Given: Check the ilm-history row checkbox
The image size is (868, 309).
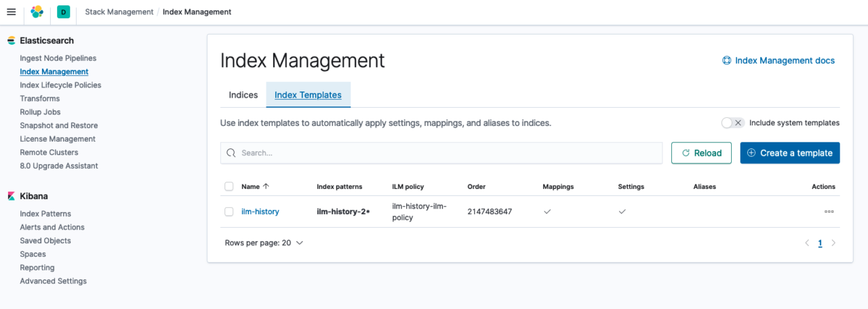Looking at the screenshot, I should 229,211.
